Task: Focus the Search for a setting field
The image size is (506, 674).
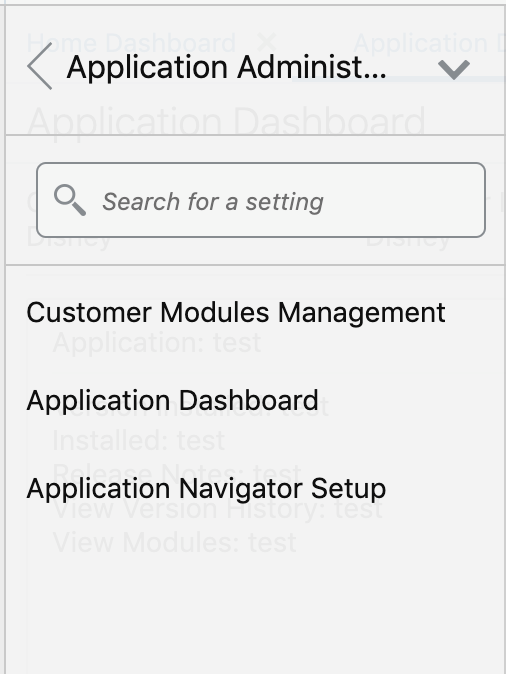Action: pyautogui.click(x=261, y=200)
